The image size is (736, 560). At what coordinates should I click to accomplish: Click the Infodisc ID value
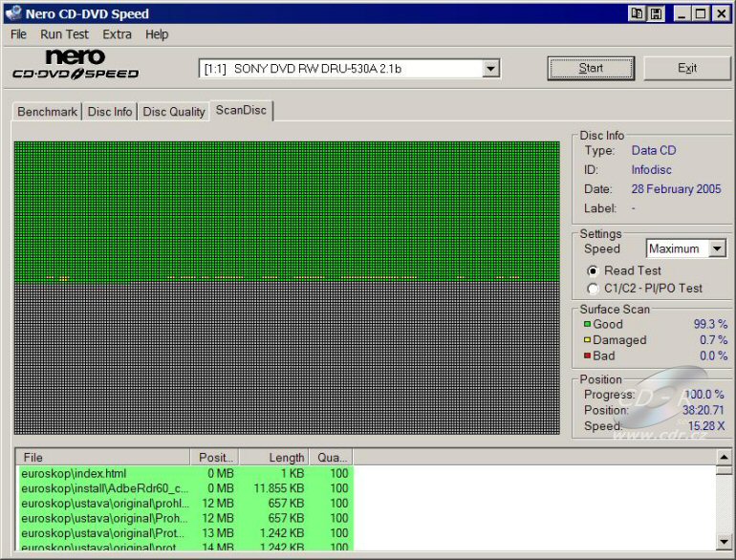pos(651,169)
